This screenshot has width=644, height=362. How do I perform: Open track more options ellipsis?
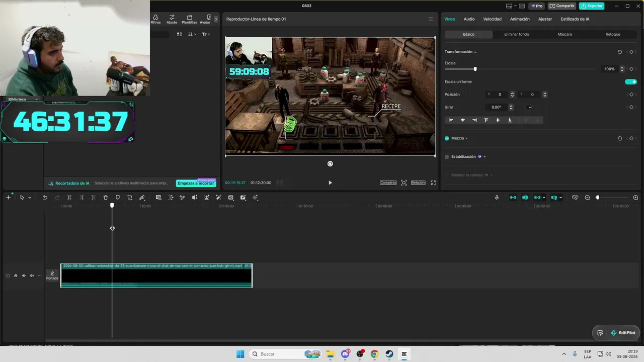40,276
